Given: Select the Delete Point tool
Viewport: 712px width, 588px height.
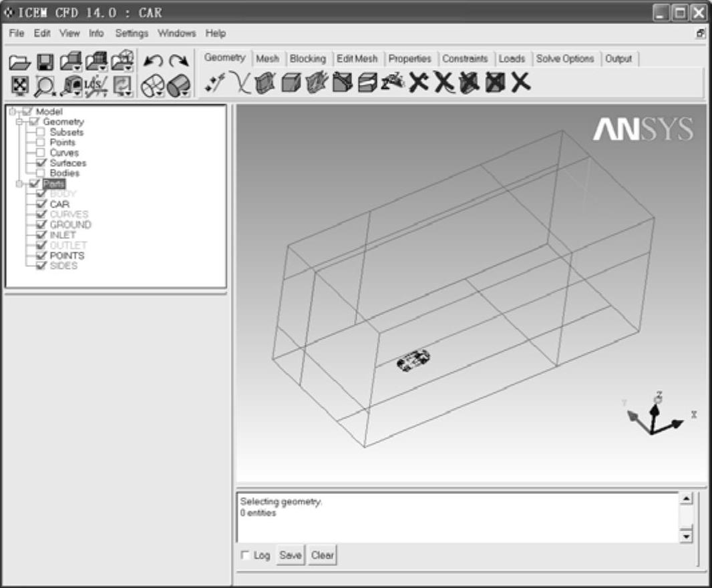Looking at the screenshot, I should point(419,83).
